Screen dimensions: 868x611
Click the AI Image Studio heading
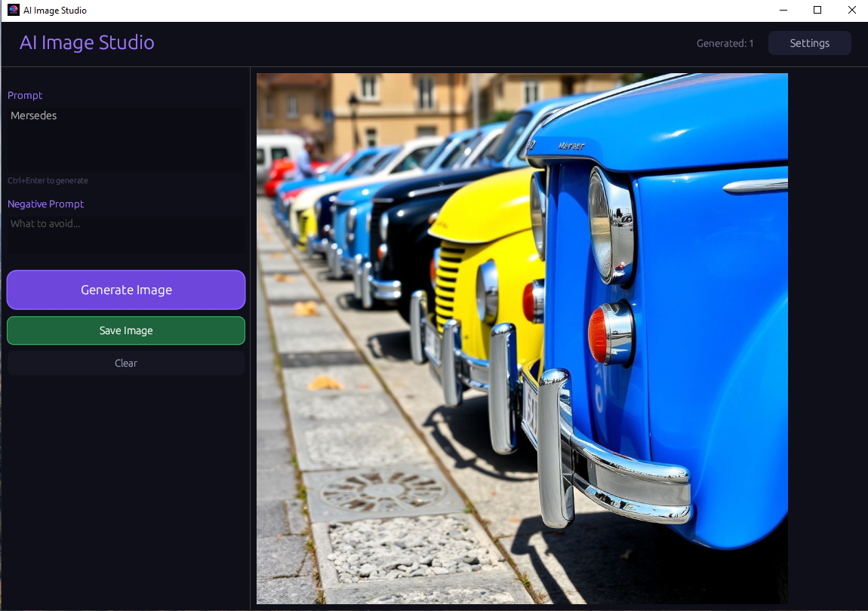87,43
